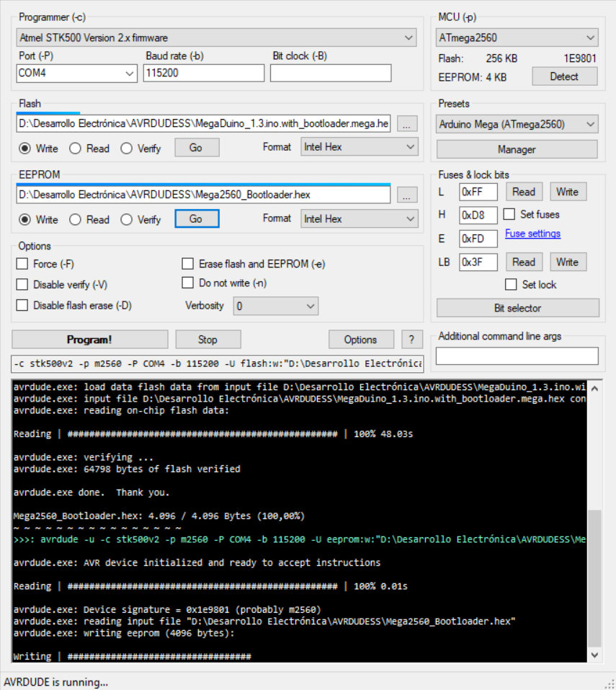
Task: Read the lock bits with Read button
Action: (x=524, y=262)
